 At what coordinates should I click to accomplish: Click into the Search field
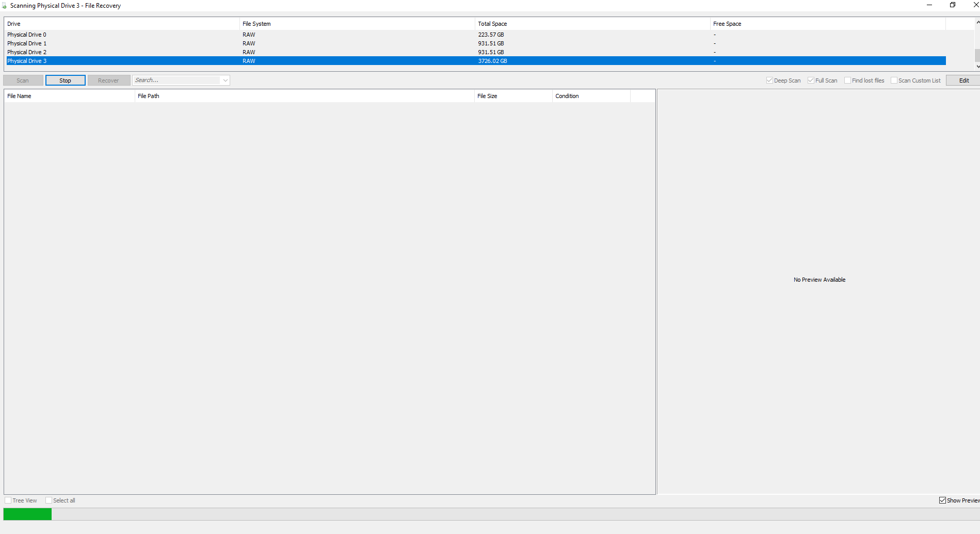(x=175, y=80)
